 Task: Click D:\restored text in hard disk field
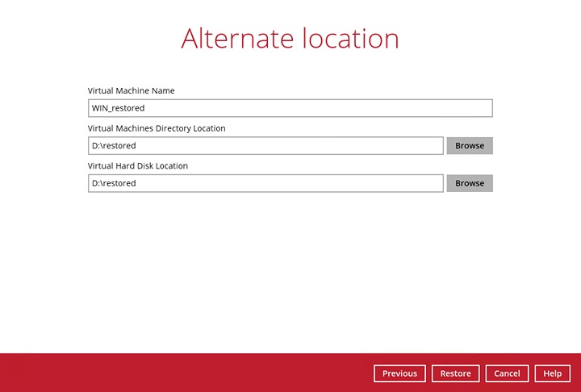click(x=114, y=183)
